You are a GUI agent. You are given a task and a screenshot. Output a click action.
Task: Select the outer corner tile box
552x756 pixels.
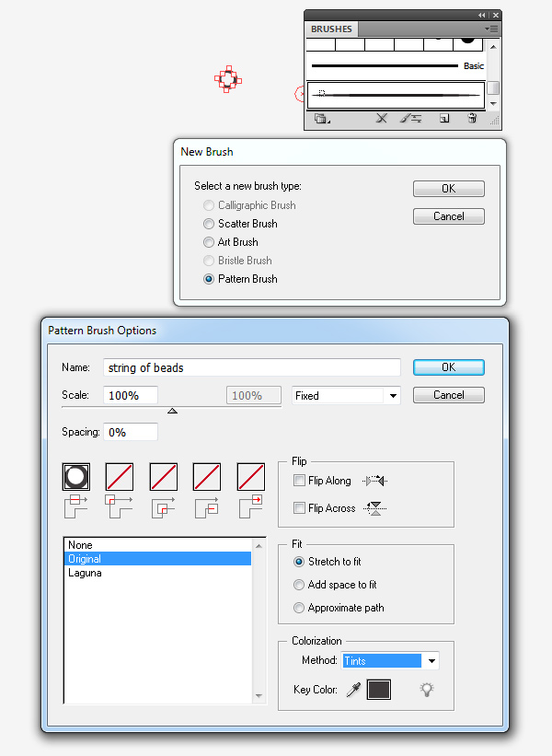point(120,476)
